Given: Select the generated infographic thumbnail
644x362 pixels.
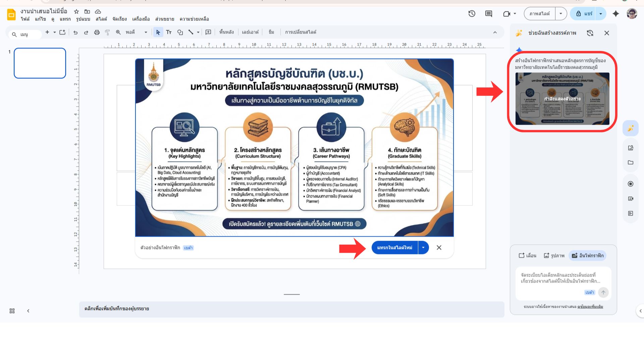Looking at the screenshot, I should pyautogui.click(x=562, y=99).
